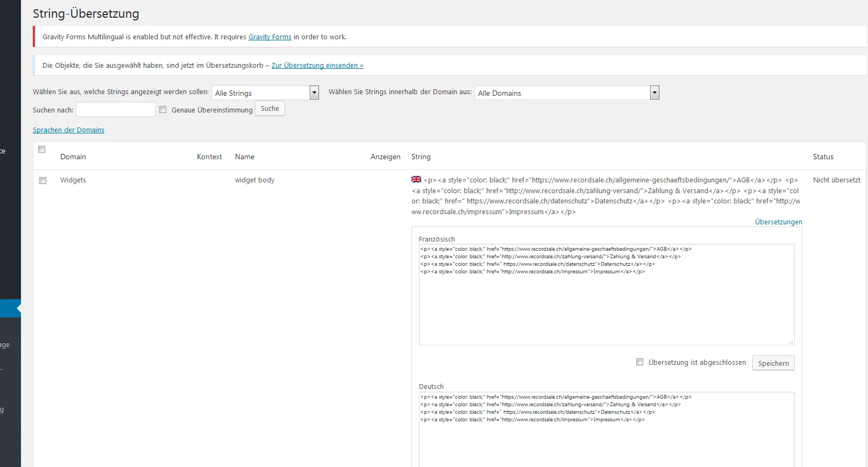Open the Gravity Forms link
The width and height of the screenshot is (868, 467).
270,37
